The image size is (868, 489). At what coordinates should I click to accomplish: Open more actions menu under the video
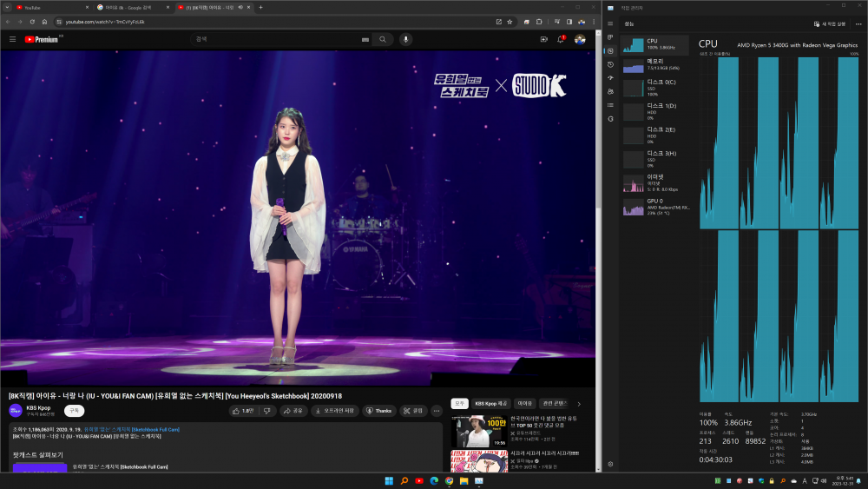point(436,410)
